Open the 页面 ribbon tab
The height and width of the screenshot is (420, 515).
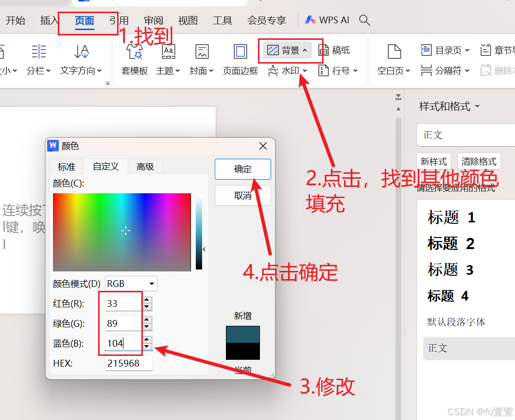pos(85,21)
